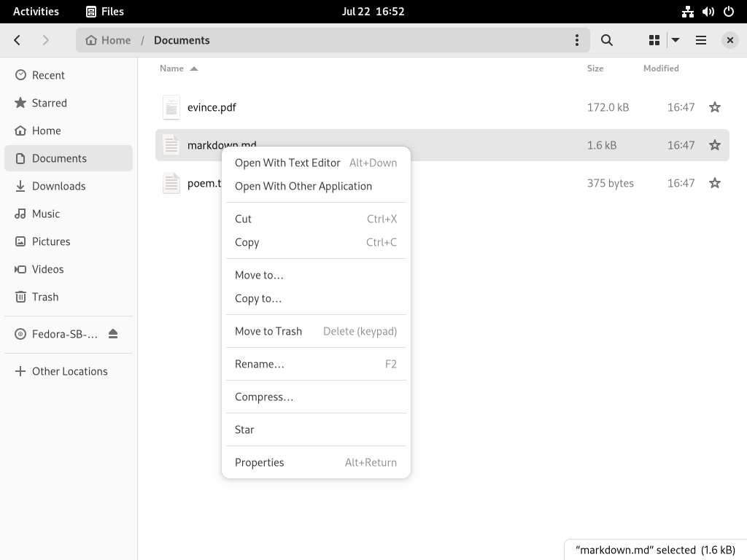Image resolution: width=747 pixels, height=560 pixels.
Task: Choose Open With Other Application
Action: 316,186
